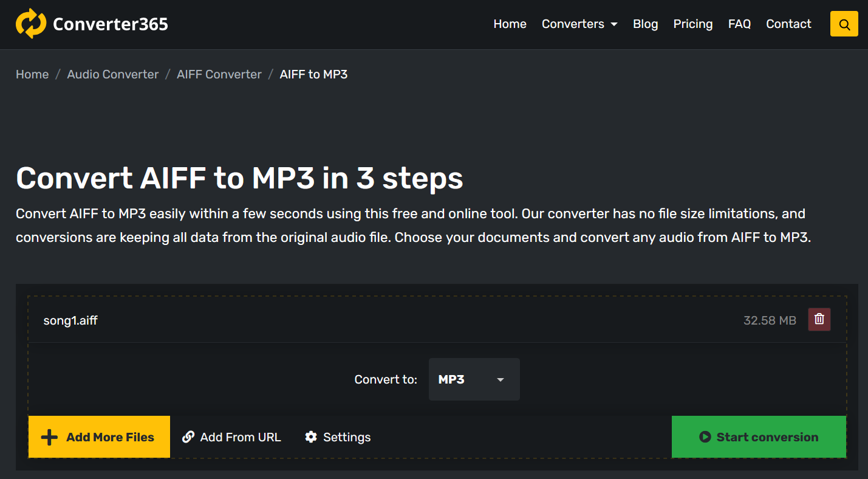Click the AIFF to MP3 breadcrumb item
868x479 pixels.
click(x=313, y=74)
